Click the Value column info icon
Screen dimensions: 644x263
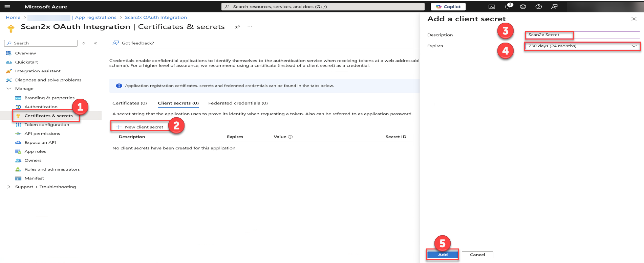pos(290,137)
